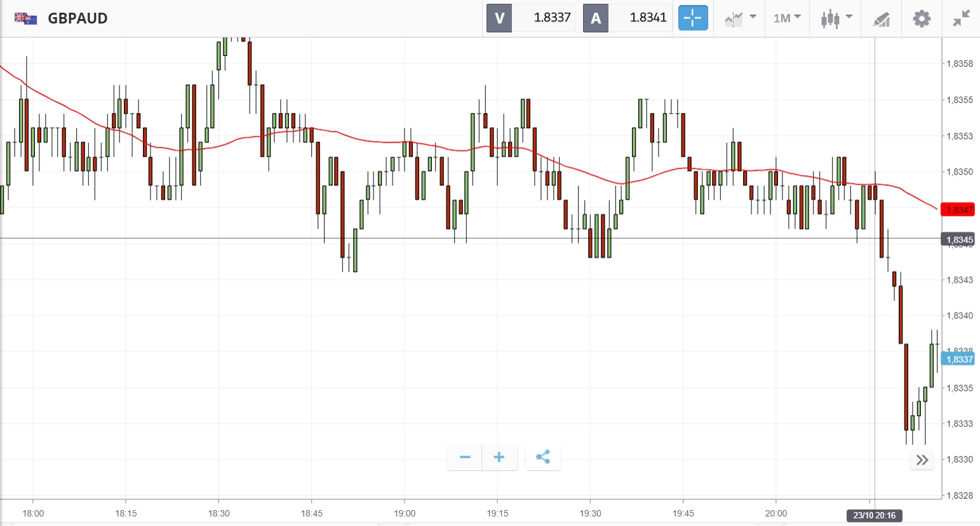Collapse chart with the shrink arrows icon

point(962,18)
